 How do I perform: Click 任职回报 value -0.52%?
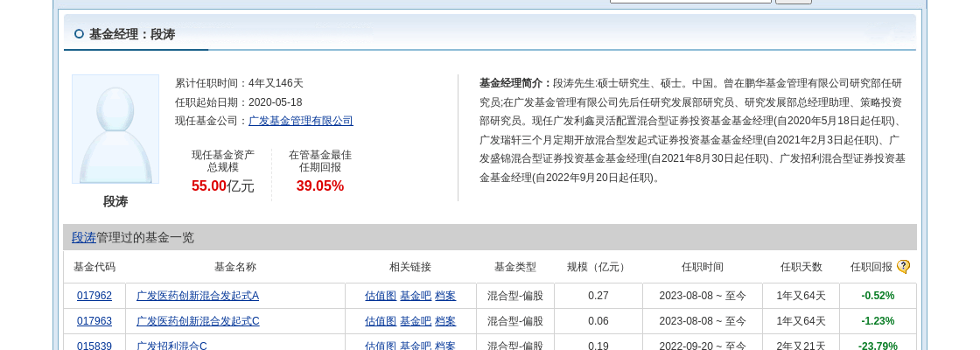[878, 296]
